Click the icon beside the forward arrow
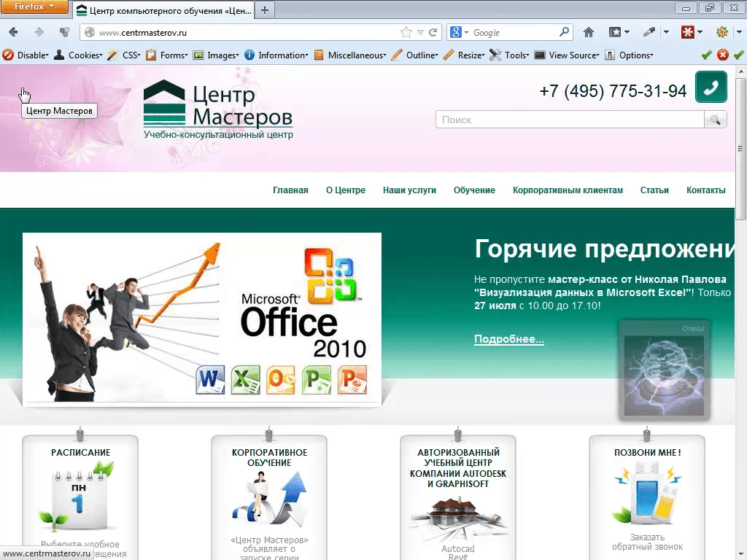This screenshot has height=560, width=747. pyautogui.click(x=64, y=32)
